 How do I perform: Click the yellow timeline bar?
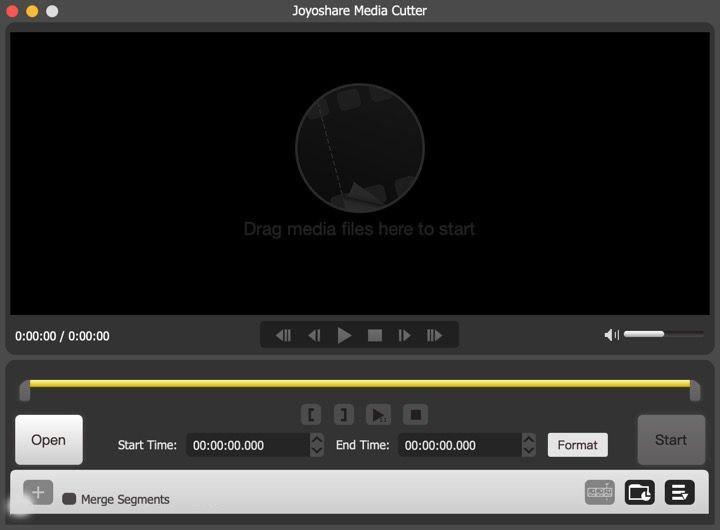pos(360,383)
